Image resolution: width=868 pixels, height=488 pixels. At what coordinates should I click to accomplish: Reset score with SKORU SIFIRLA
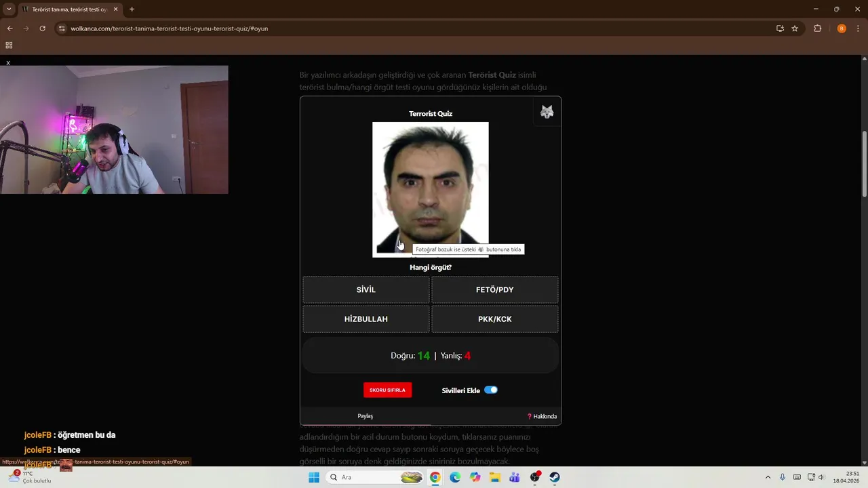387,390
